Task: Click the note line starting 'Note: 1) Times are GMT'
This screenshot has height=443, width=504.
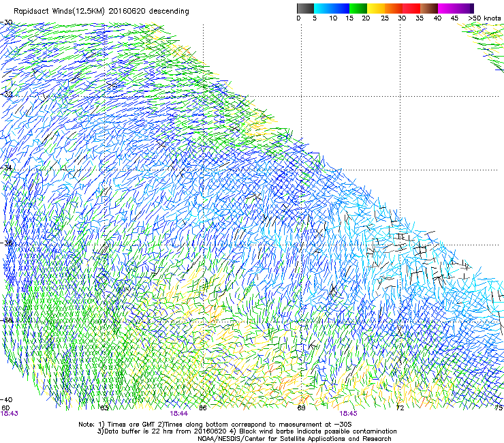Action: [215, 425]
